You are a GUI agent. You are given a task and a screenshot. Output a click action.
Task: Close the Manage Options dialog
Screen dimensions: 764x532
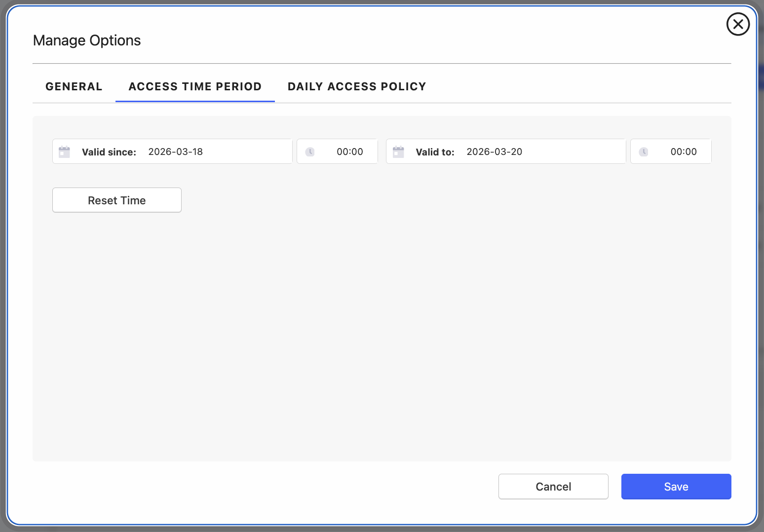[x=738, y=24]
